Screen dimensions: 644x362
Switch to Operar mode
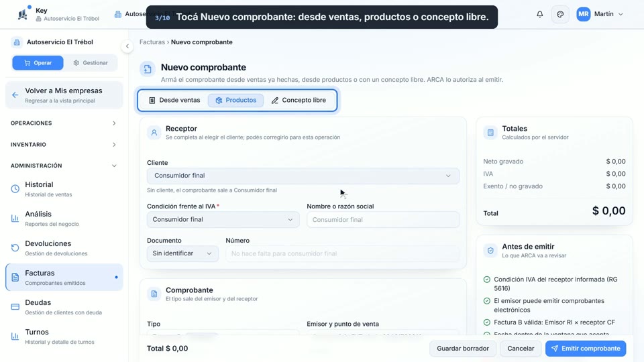pyautogui.click(x=38, y=63)
